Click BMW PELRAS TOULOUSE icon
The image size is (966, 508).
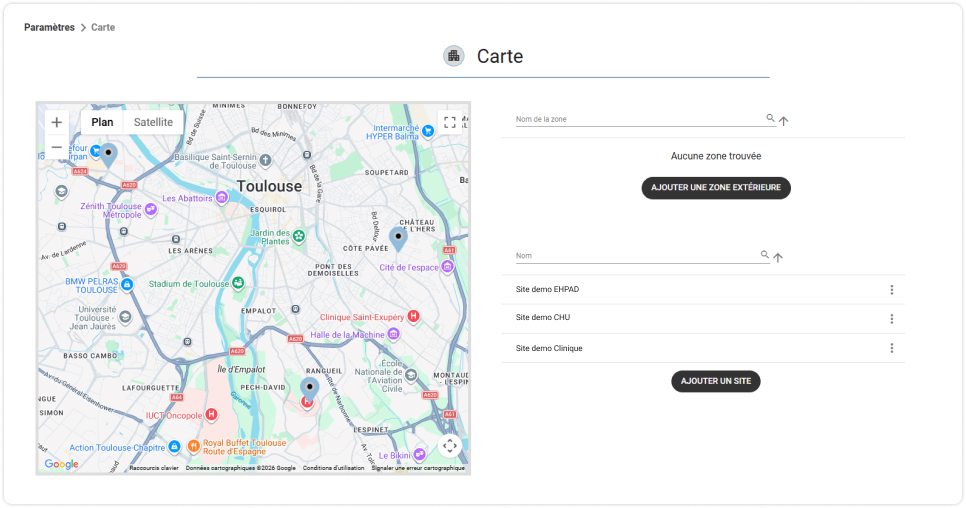point(127,284)
